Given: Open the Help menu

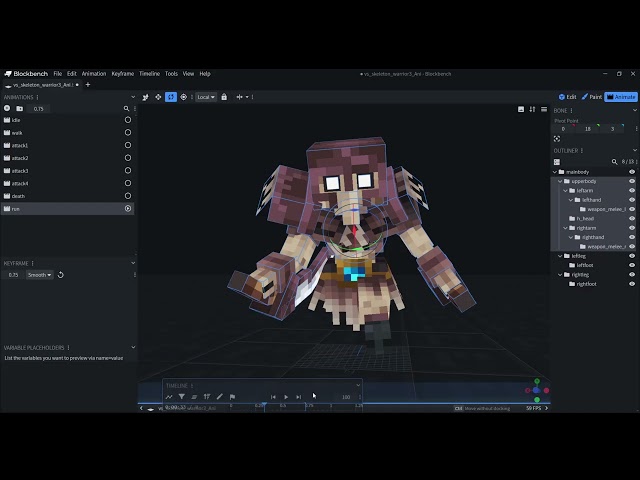Looking at the screenshot, I should tap(205, 74).
